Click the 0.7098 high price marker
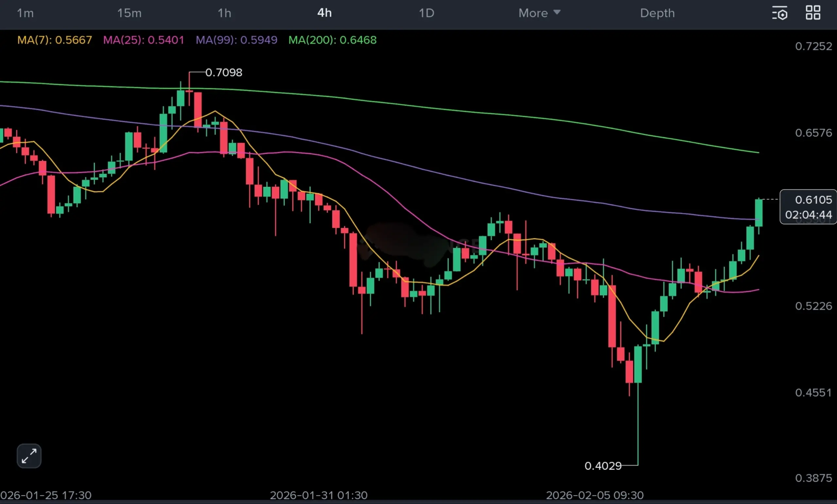 point(224,72)
